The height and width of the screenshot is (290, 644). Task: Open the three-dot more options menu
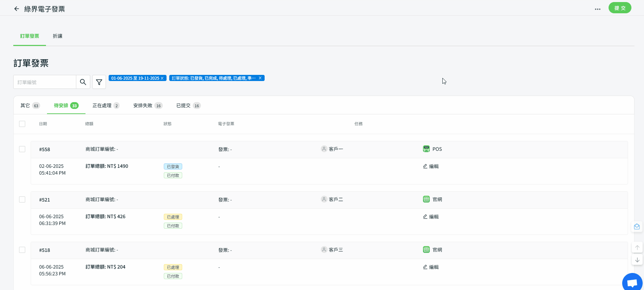(x=597, y=9)
